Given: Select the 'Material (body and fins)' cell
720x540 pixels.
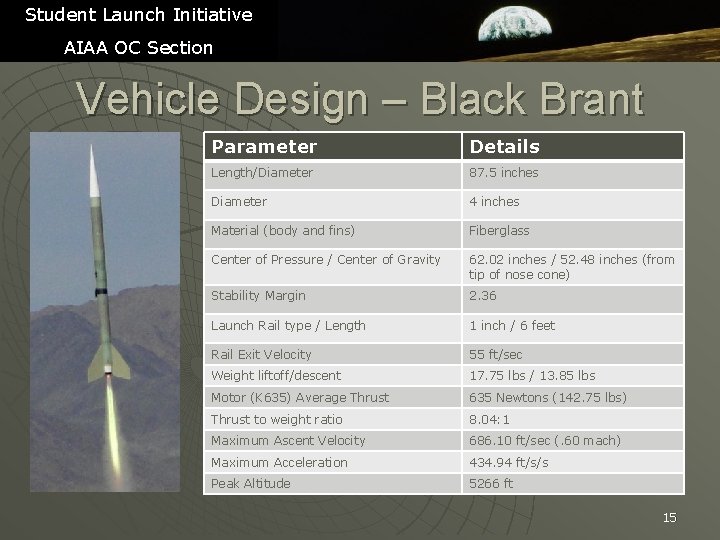Looking at the screenshot, I should click(x=333, y=234).
